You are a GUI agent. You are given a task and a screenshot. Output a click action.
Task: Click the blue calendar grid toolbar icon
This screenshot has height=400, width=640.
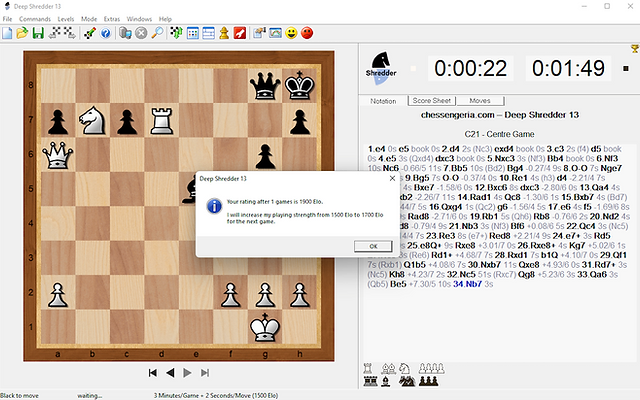pos(193,33)
